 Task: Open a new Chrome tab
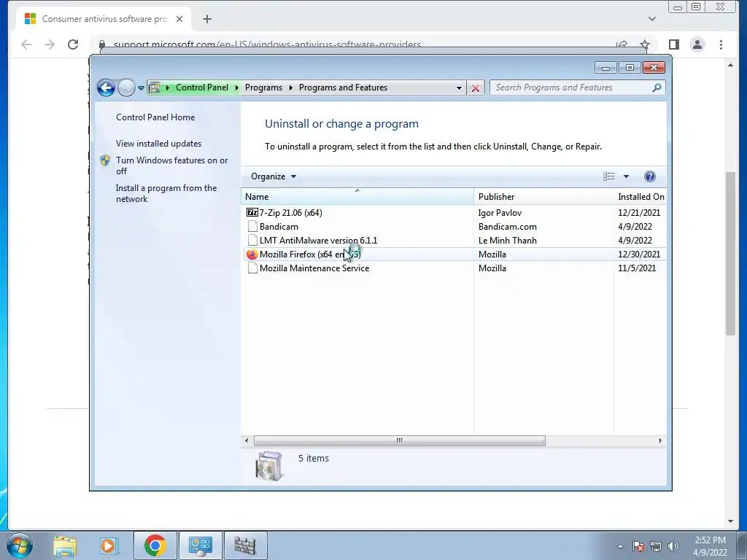coord(206,19)
